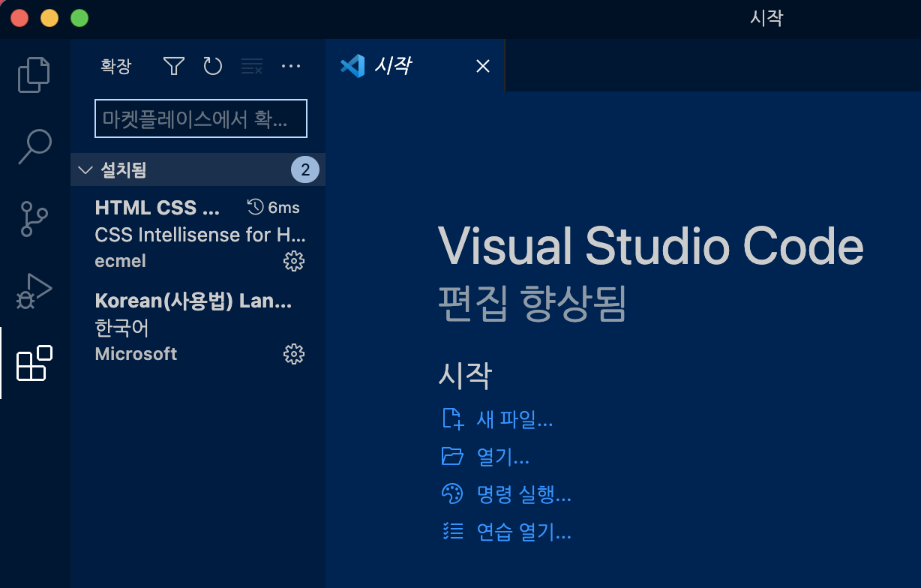Close the 시작 tab
The height and width of the screenshot is (588, 921).
tap(483, 66)
